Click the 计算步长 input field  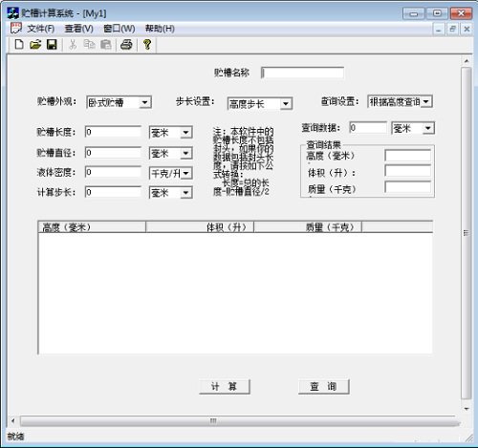113,192
